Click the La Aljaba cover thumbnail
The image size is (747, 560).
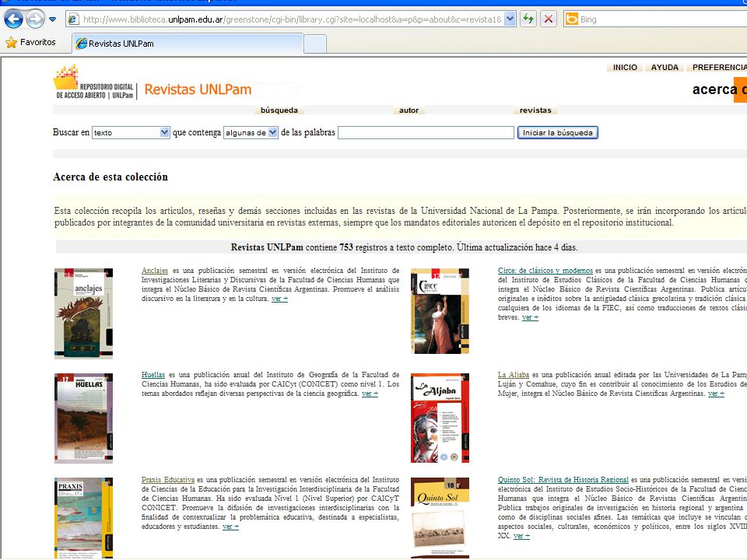(440, 418)
